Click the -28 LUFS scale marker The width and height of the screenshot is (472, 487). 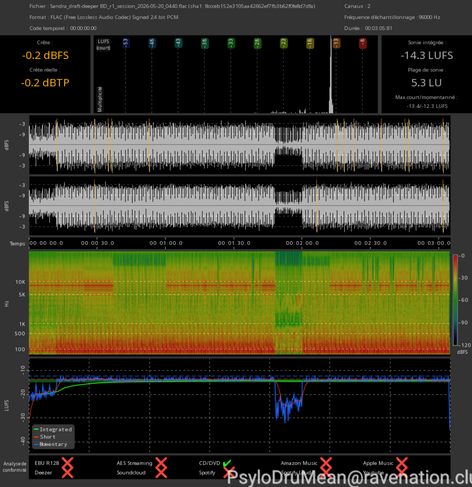[x=257, y=43]
